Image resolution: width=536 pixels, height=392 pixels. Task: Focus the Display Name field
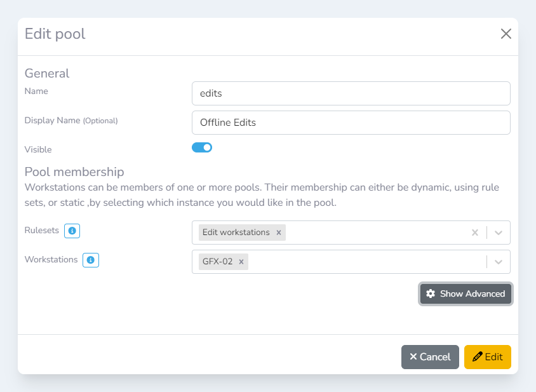coord(351,123)
